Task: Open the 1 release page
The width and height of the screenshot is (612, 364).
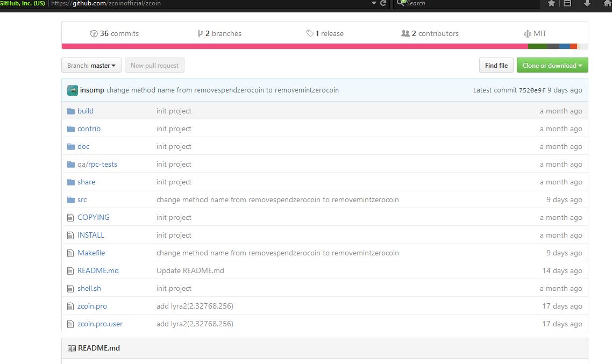Action: (x=325, y=33)
